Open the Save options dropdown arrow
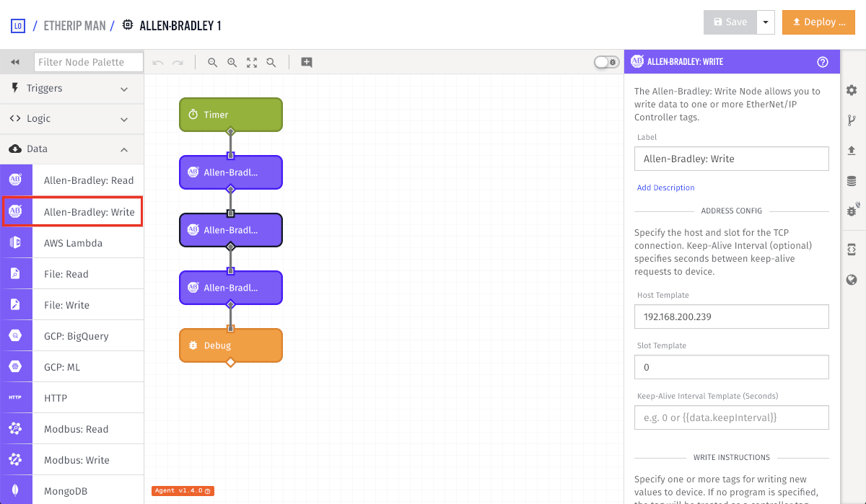Viewport: 866px width, 504px height. [x=766, y=22]
